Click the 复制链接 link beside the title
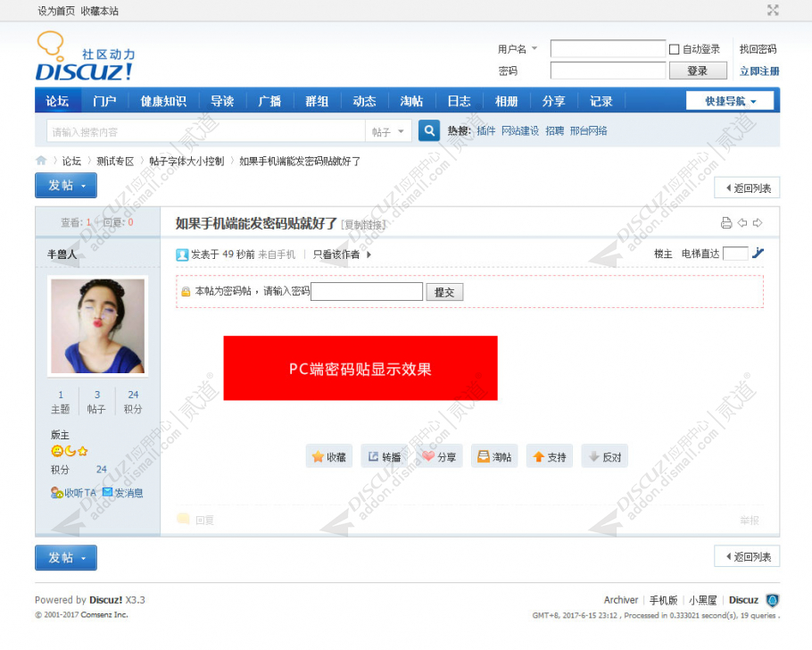Screen dimensions: 812x650 [363, 224]
